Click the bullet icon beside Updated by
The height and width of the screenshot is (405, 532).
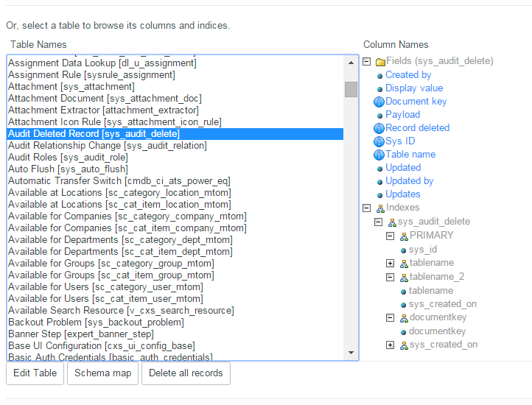[x=379, y=182]
